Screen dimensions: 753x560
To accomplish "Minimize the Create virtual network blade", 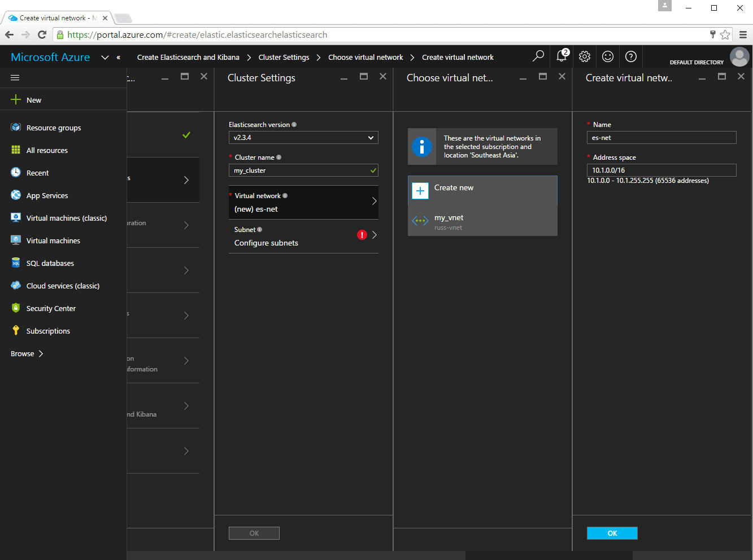I will pos(702,78).
